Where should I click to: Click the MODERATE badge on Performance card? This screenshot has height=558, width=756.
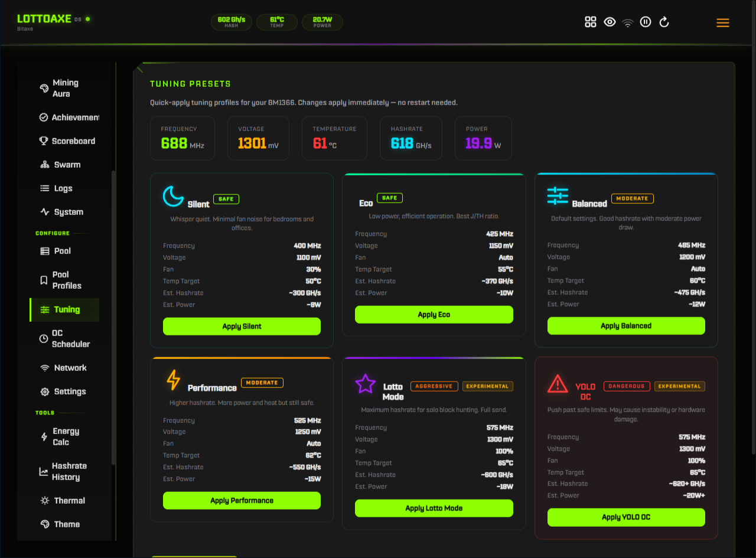(262, 383)
